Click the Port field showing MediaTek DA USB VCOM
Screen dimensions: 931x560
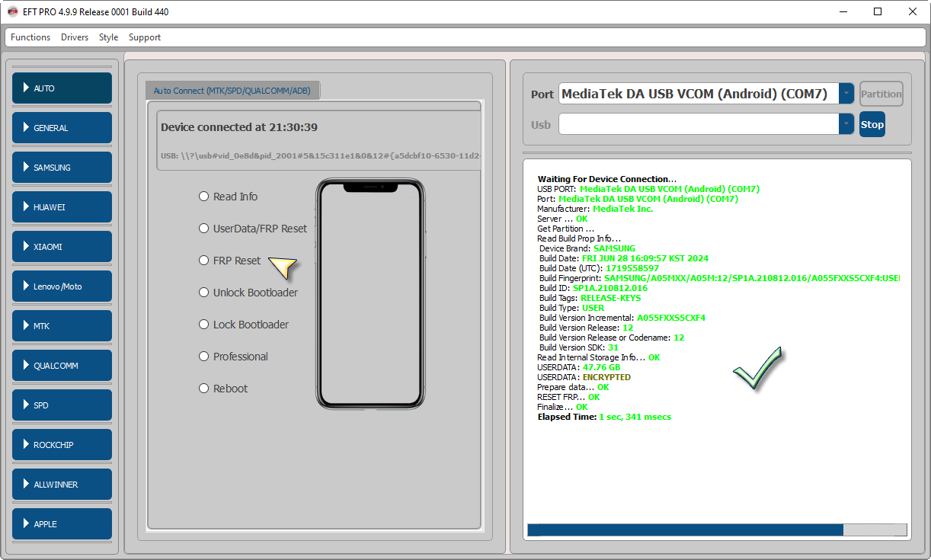[x=699, y=94]
